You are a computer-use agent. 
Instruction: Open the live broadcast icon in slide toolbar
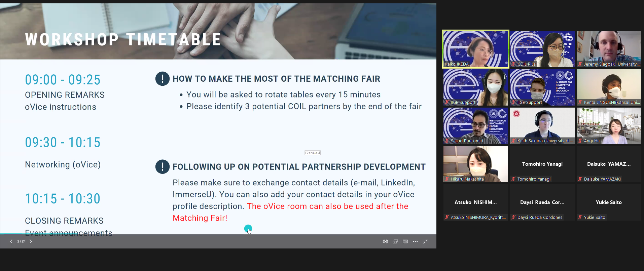(385, 241)
